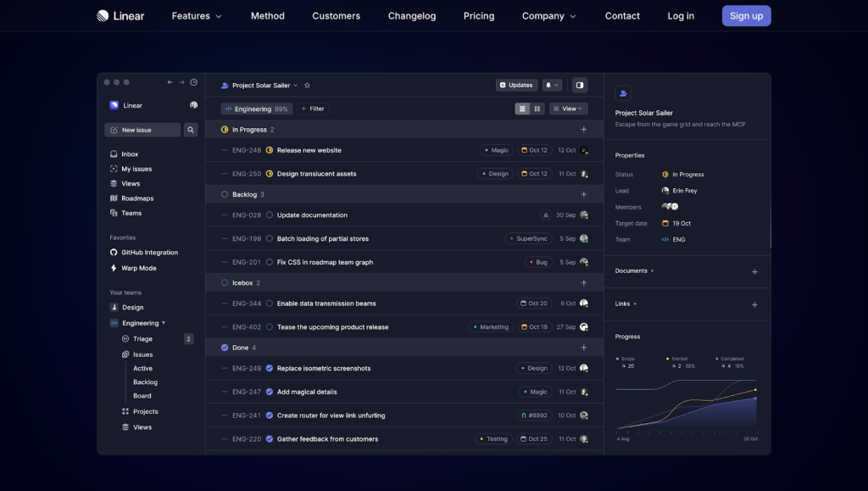The width and height of the screenshot is (868, 491).
Task: Open the Features menu in navbar
Action: (x=197, y=16)
